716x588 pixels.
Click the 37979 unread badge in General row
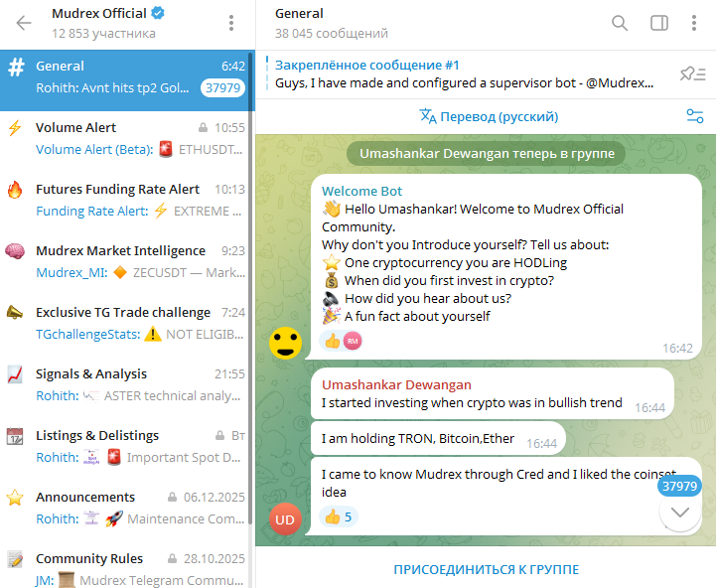click(222, 87)
